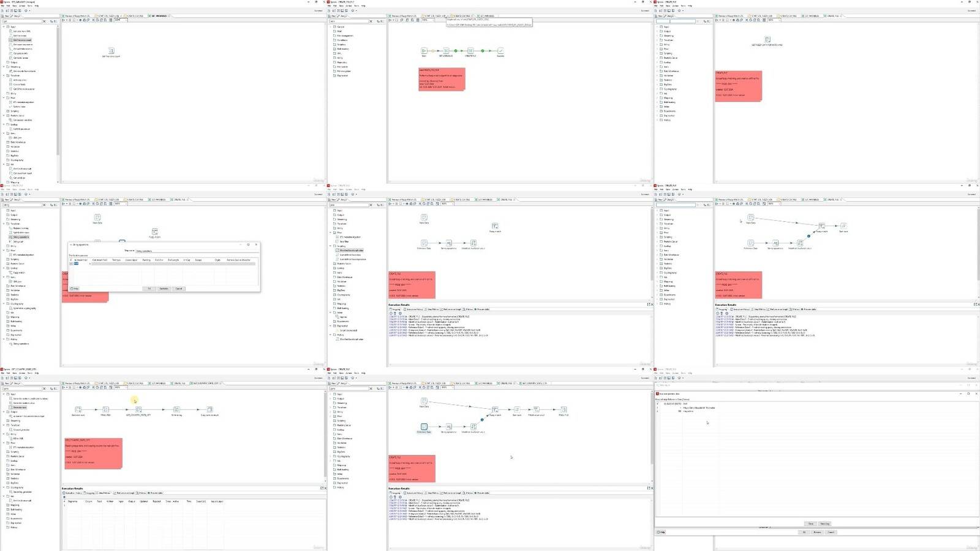Click Show Log in Examine preview data dialog
The image size is (980, 551).
click(x=824, y=523)
